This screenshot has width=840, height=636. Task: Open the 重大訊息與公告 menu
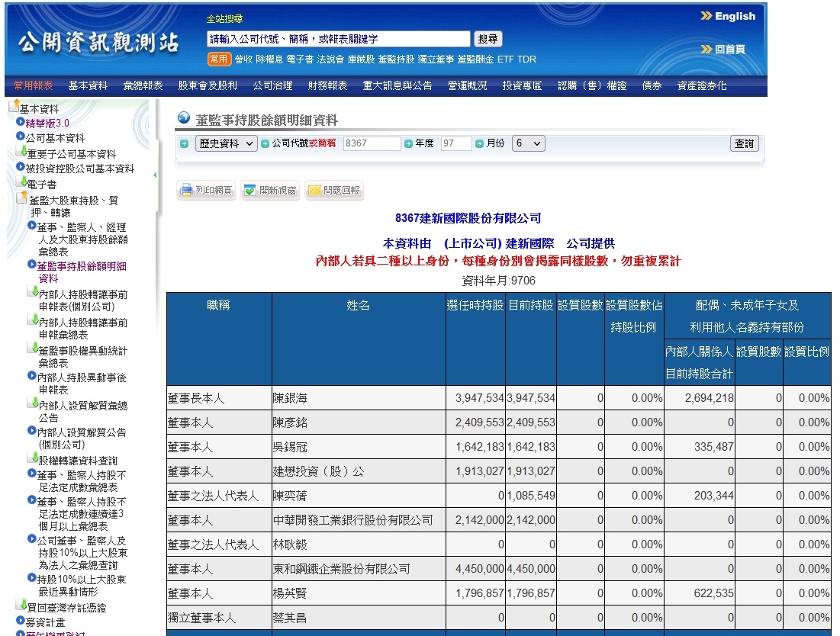pos(397,85)
